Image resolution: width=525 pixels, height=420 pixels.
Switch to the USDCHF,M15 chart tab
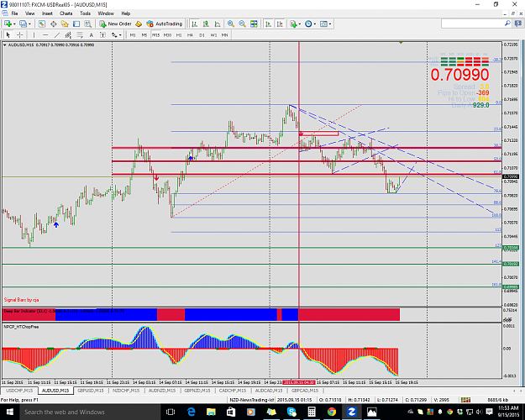(19, 391)
